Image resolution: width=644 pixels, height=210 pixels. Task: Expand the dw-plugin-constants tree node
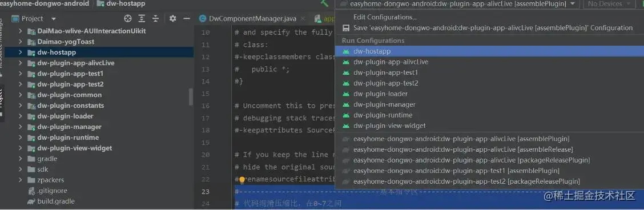(20, 106)
